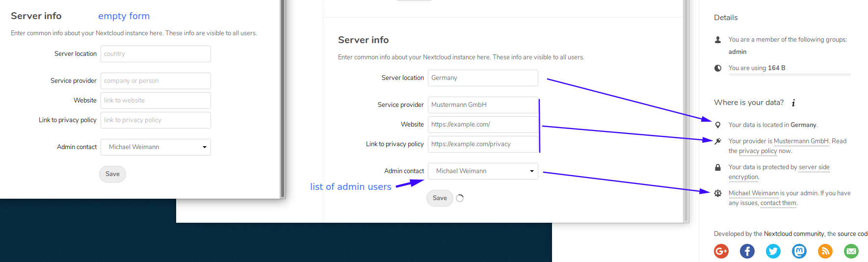Open the 'Nextcloud community' link
This screenshot has width=868, height=262.
(x=794, y=234)
